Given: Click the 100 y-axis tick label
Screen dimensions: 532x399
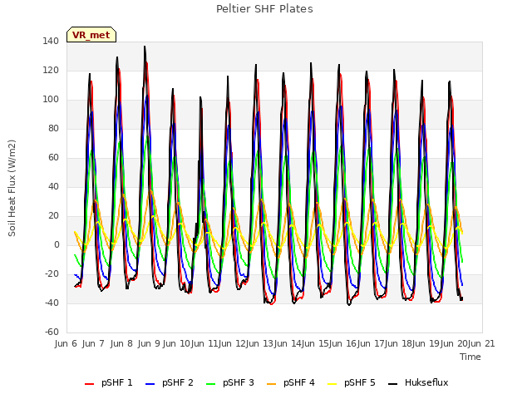Looking at the screenshot, I should pyautogui.click(x=51, y=100).
